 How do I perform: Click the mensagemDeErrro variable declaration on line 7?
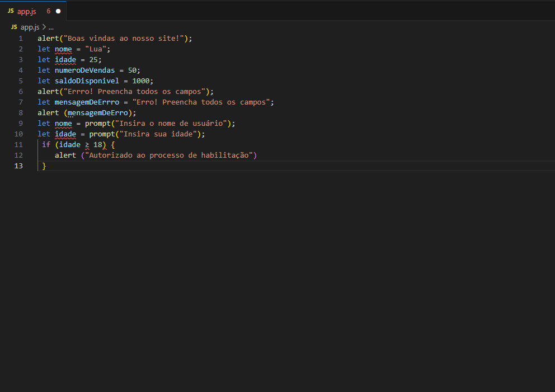[x=87, y=102]
